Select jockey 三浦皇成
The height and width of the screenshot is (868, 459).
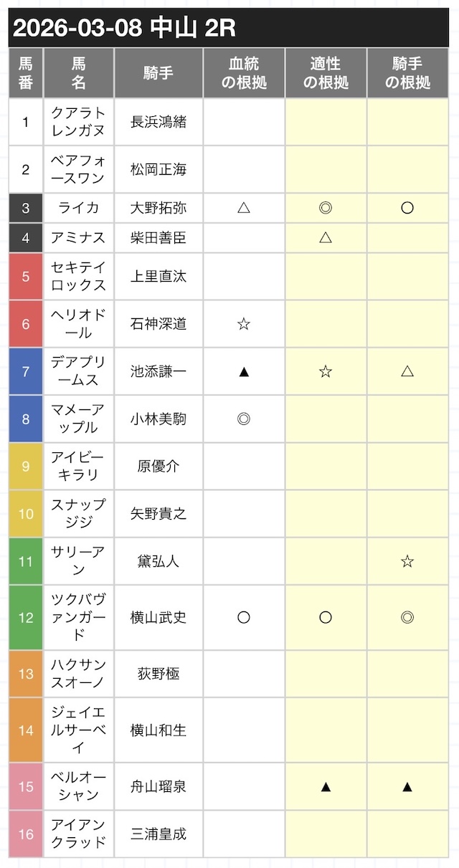click(x=158, y=834)
